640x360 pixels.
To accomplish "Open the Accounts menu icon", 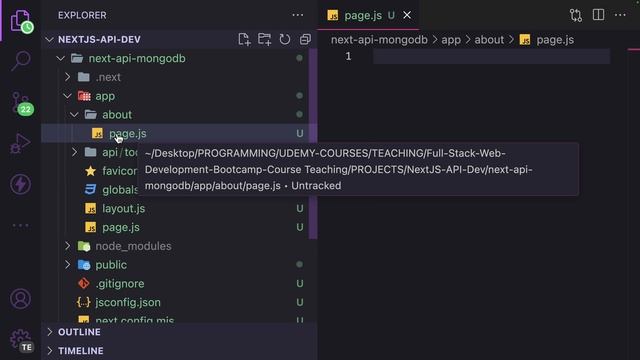I will coord(20,299).
